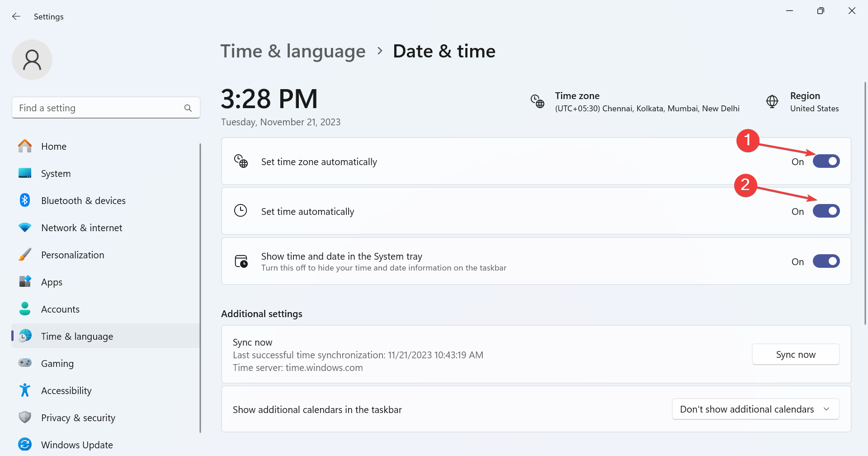Click the Gaming controller icon
Image resolution: width=868 pixels, height=456 pixels.
[x=25, y=363]
